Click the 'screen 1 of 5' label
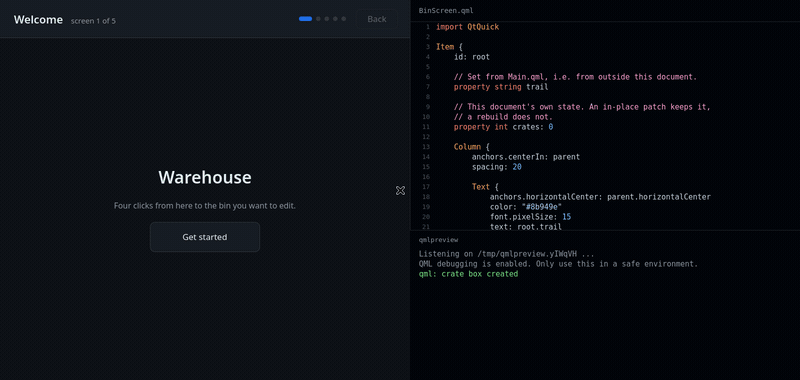 pos(93,21)
